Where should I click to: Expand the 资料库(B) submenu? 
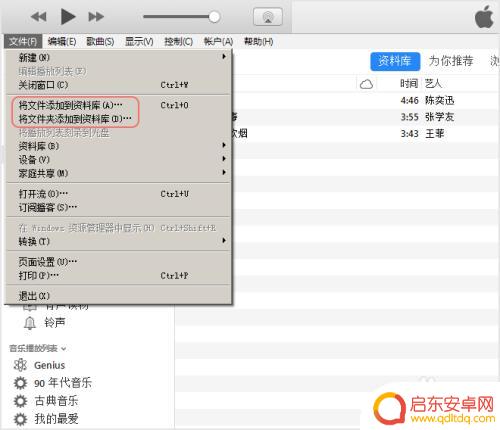pos(119,146)
